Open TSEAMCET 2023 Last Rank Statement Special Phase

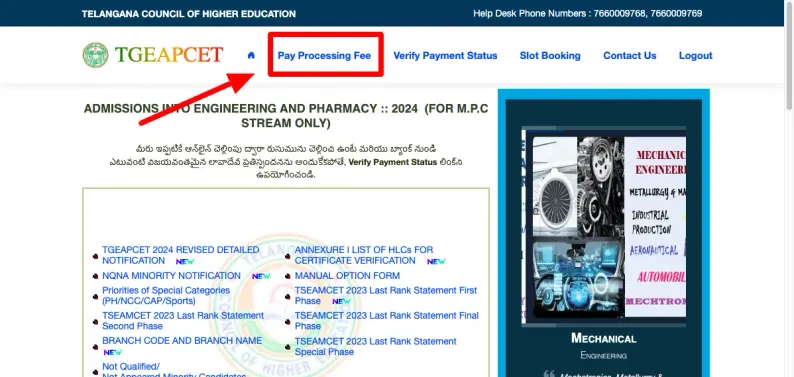coord(376,346)
